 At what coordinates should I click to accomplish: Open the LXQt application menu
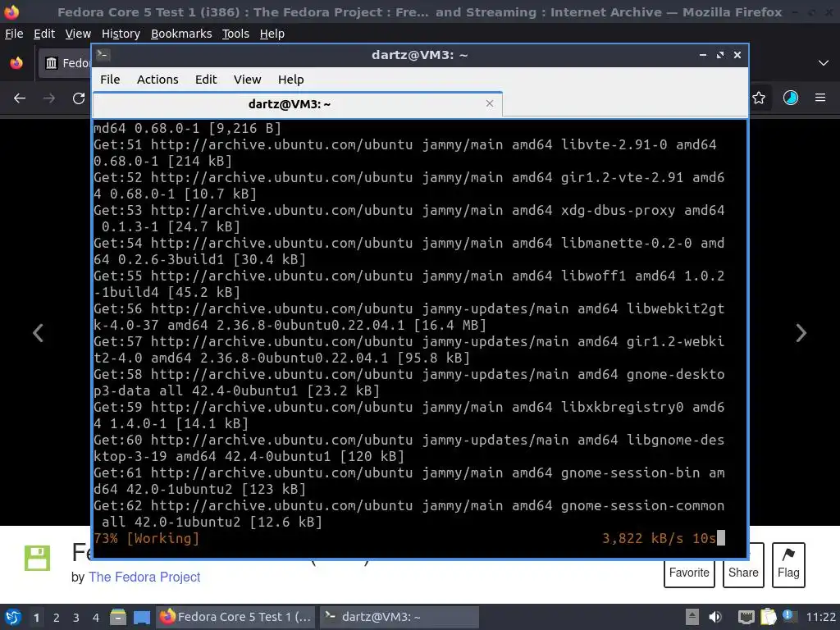(13, 617)
